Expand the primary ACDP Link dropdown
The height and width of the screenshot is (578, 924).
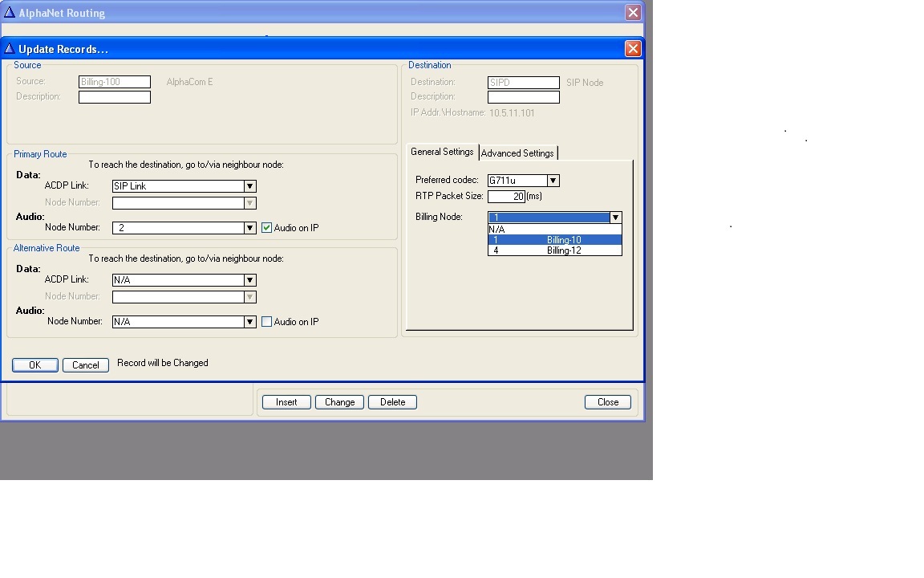[x=249, y=186]
